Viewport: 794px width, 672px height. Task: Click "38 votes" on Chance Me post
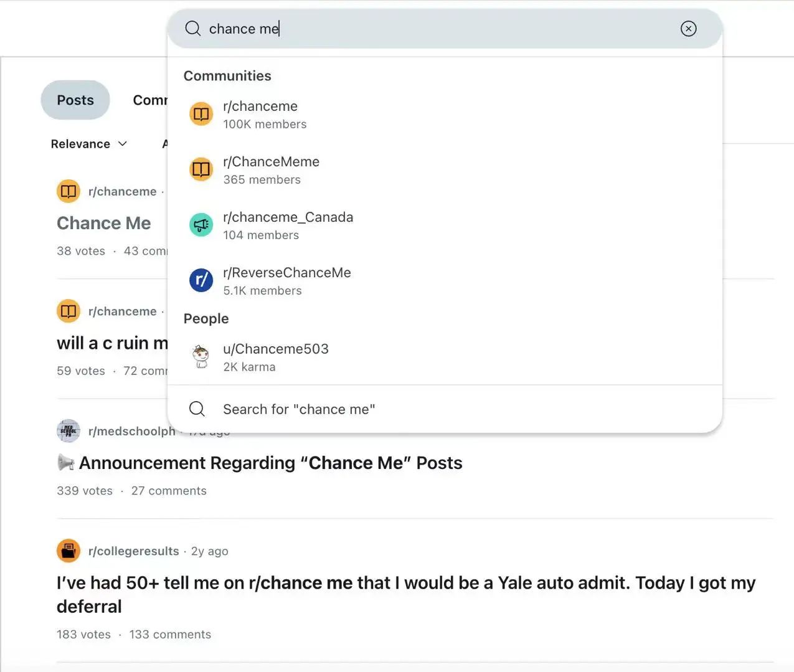pos(81,251)
